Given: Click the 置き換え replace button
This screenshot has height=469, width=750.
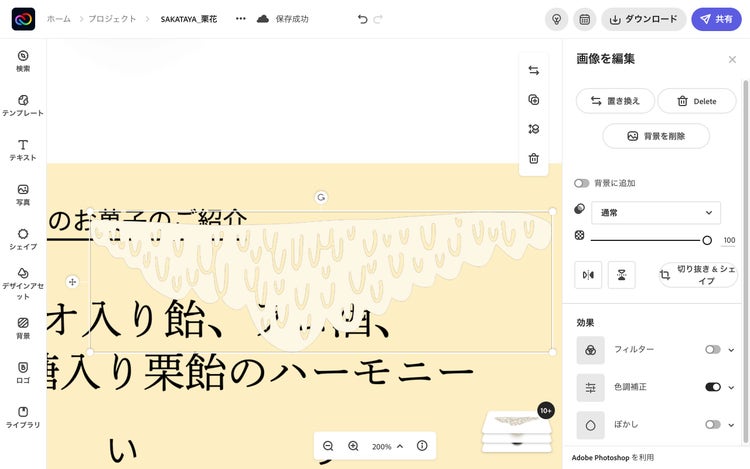Looking at the screenshot, I should 615,101.
